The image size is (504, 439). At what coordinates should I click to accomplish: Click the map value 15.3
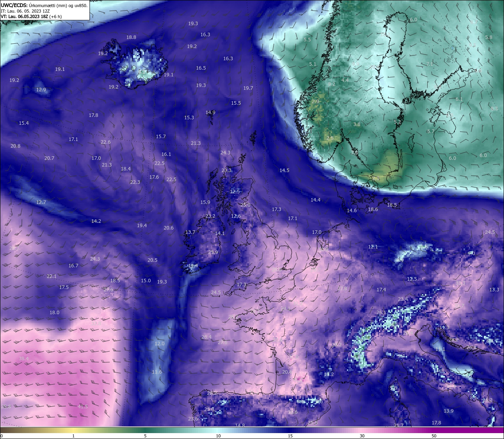189,118
